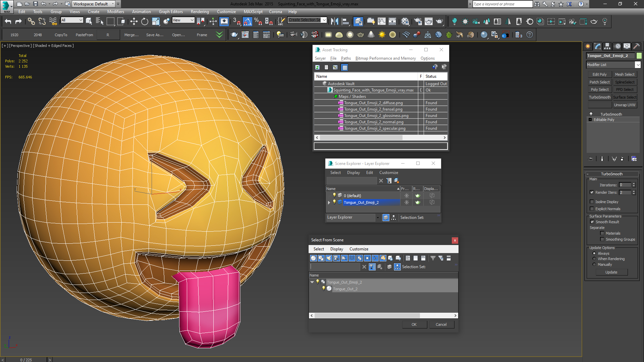
Task: Open the Utilities hammer panel tab
Action: [x=636, y=46]
